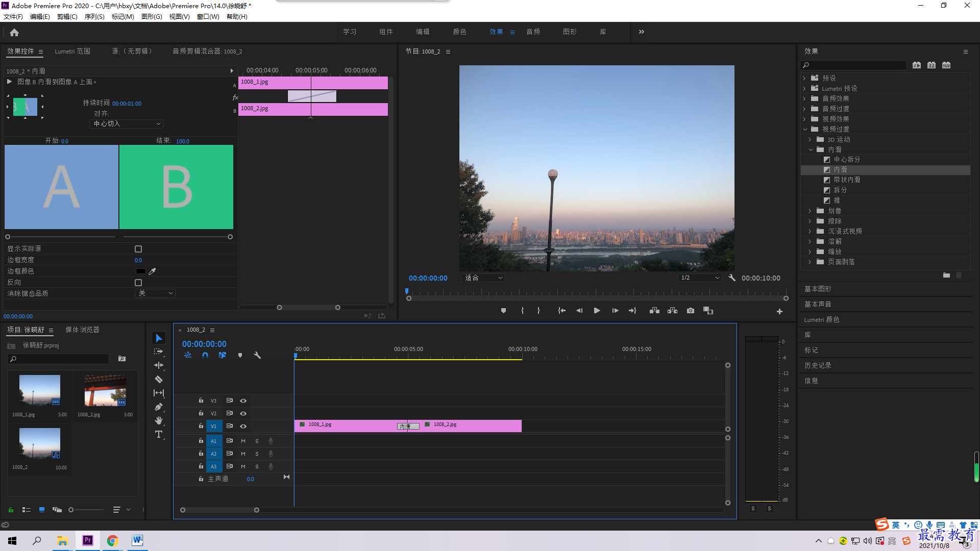Toggle snap magnet in timeline

[205, 355]
